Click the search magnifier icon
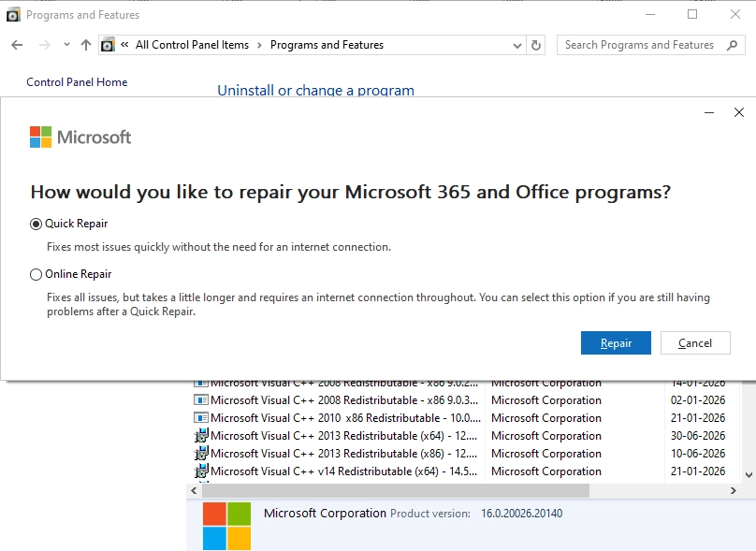756x551 pixels. pyautogui.click(x=732, y=45)
